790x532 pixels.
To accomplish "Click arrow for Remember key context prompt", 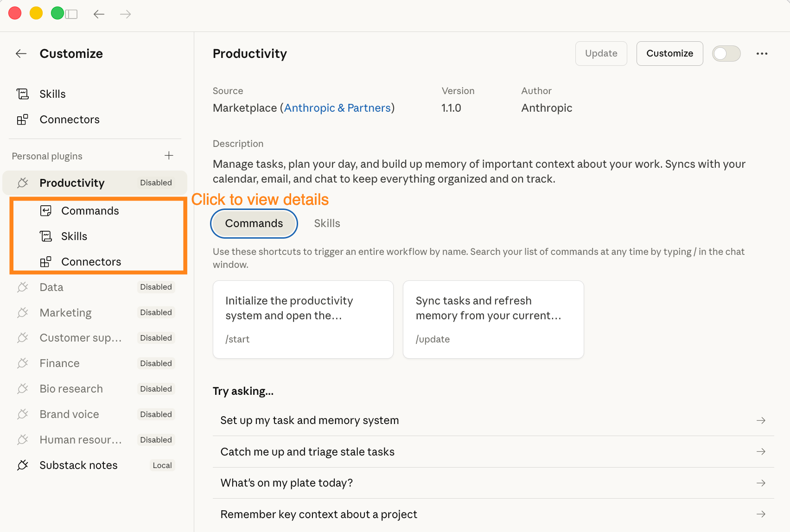I will pos(761,514).
